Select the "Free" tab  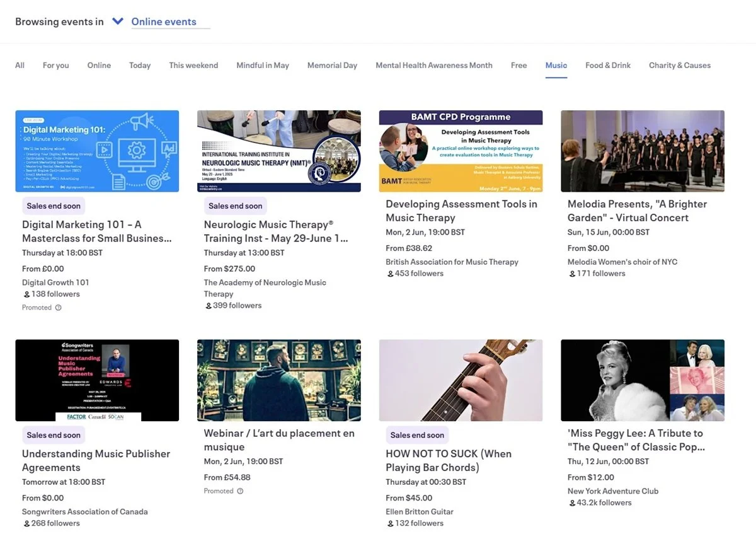[518, 65]
